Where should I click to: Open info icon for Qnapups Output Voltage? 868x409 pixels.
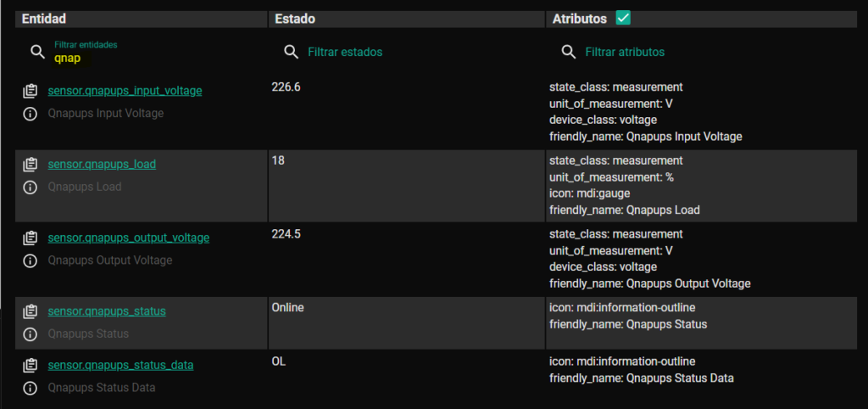pyautogui.click(x=30, y=261)
